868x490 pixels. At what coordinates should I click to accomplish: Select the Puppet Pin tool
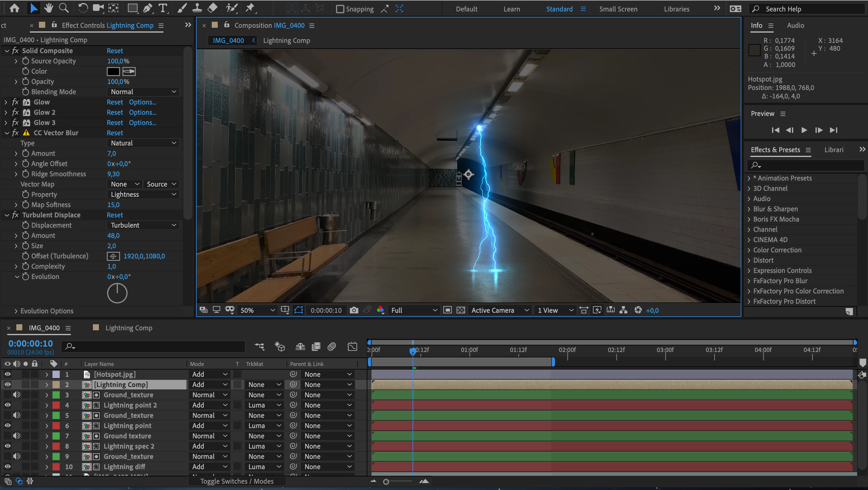pyautogui.click(x=250, y=8)
